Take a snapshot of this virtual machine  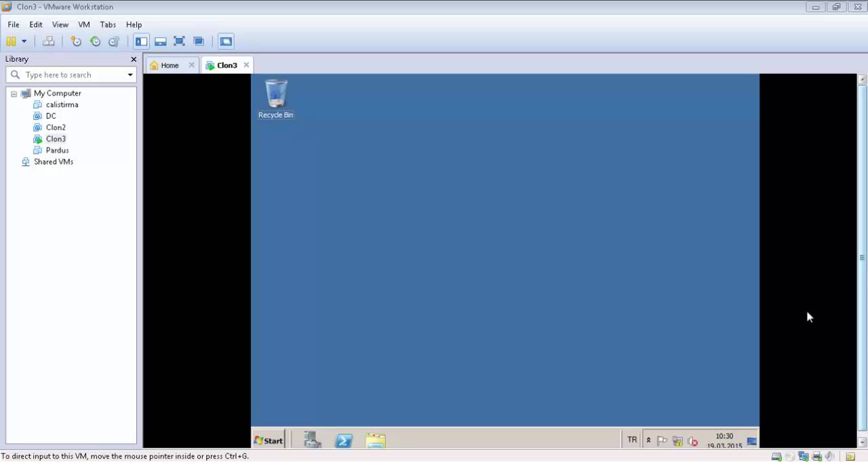pos(76,41)
